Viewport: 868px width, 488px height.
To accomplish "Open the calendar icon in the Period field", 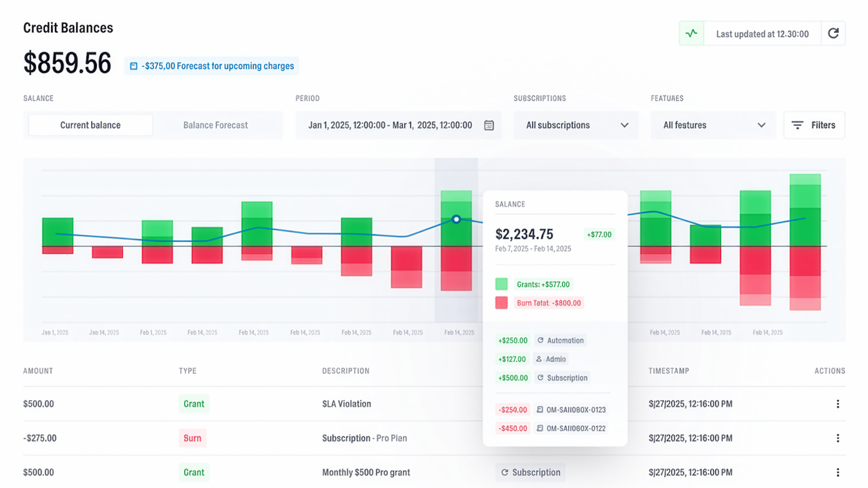I will 489,125.
